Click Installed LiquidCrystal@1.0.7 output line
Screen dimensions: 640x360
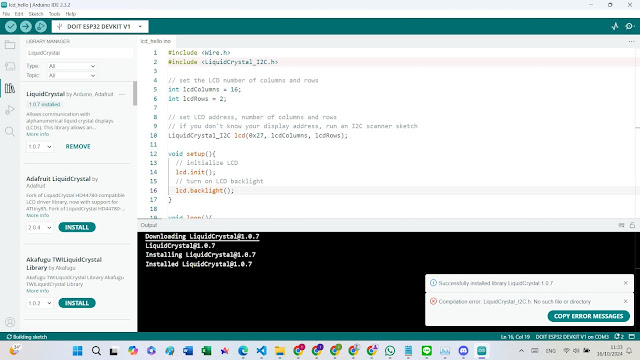click(198, 264)
